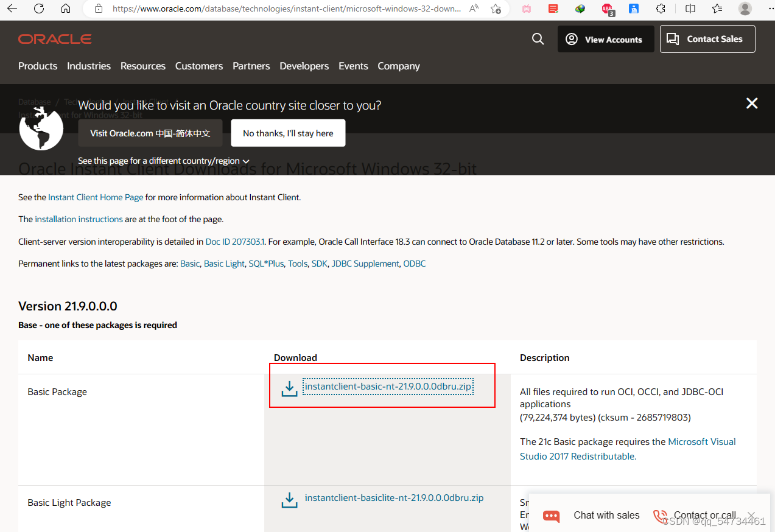Image resolution: width=775 pixels, height=532 pixels.
Task: Open the IDM globe extension icon
Action: [580, 9]
